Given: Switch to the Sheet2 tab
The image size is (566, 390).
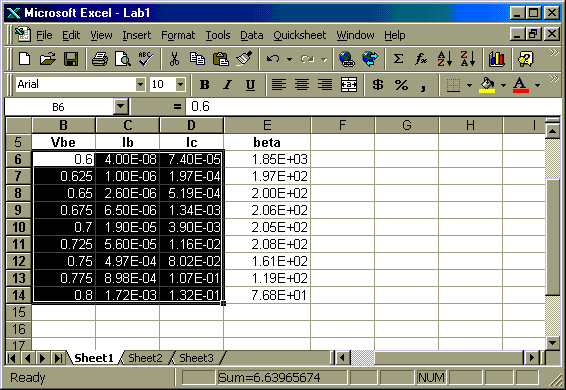Looking at the screenshot, I should pyautogui.click(x=145, y=358).
